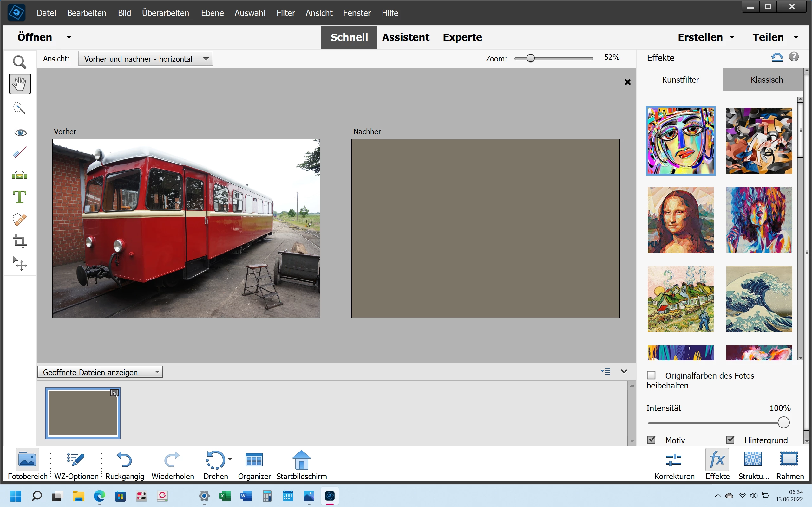Switch to the Klassisch effects tab
The width and height of the screenshot is (812, 507).
[x=766, y=80]
